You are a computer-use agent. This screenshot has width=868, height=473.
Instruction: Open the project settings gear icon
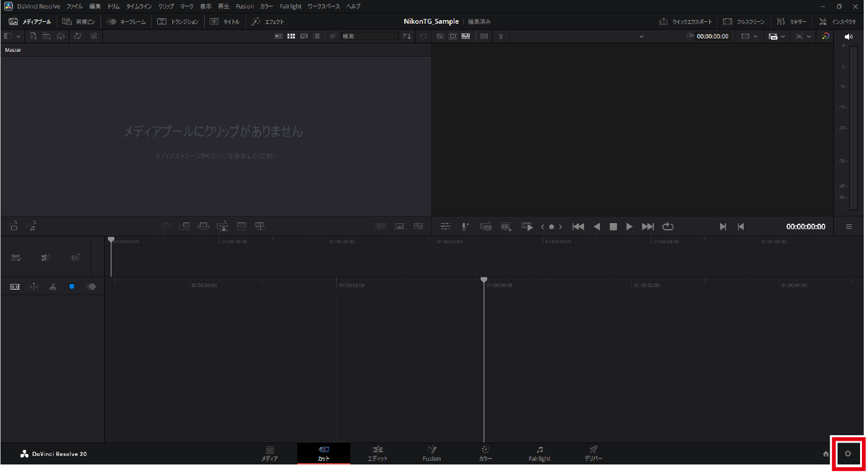point(847,453)
